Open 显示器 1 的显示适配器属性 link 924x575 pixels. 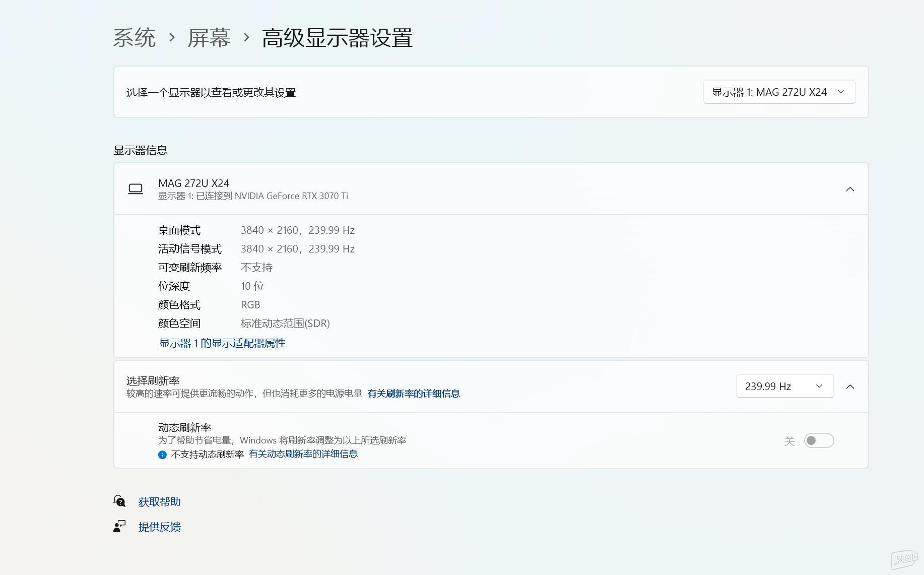[222, 343]
